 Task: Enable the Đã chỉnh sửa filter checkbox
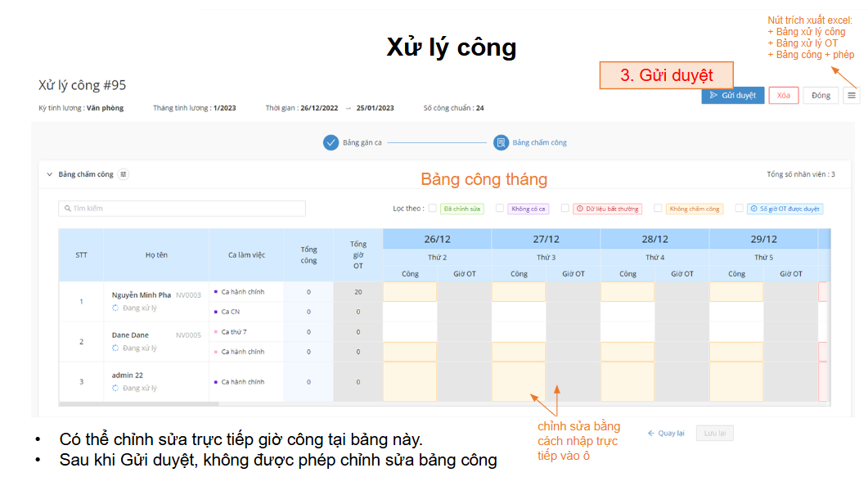(x=432, y=209)
